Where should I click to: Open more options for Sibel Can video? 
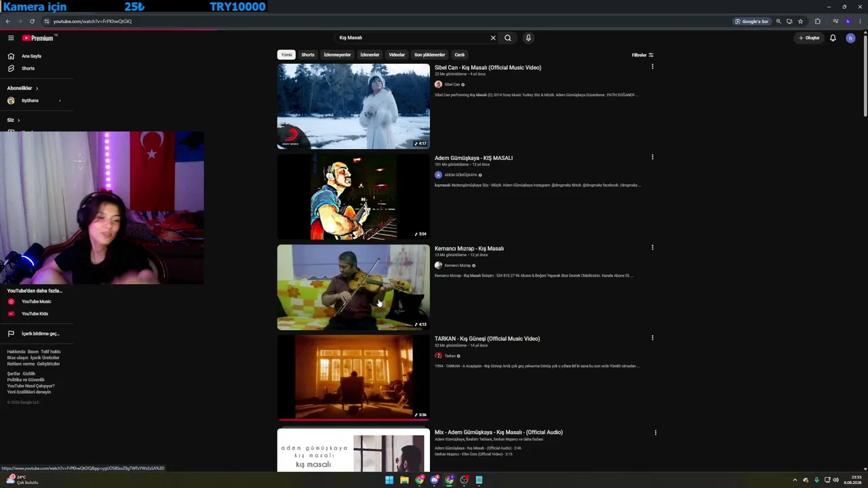652,66
